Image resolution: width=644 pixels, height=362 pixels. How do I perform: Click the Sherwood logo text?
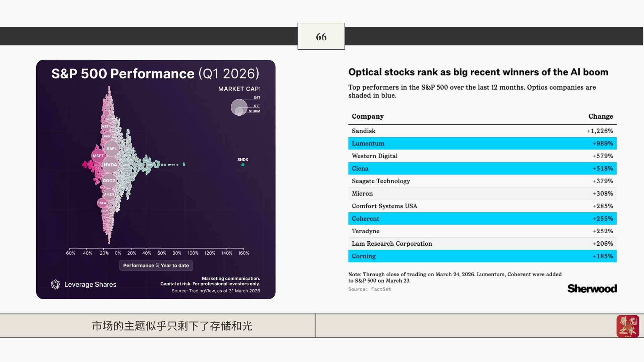coord(592,289)
